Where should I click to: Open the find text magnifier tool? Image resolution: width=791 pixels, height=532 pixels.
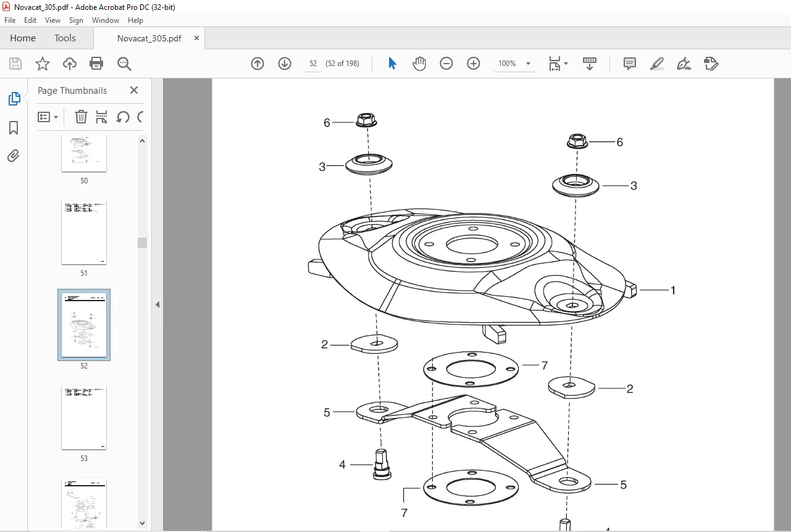coord(124,64)
